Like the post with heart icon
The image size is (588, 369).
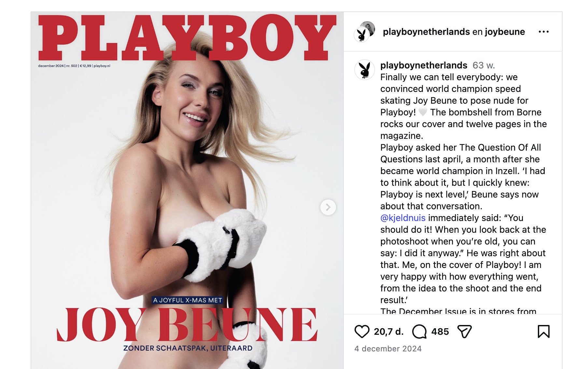pos(362,332)
